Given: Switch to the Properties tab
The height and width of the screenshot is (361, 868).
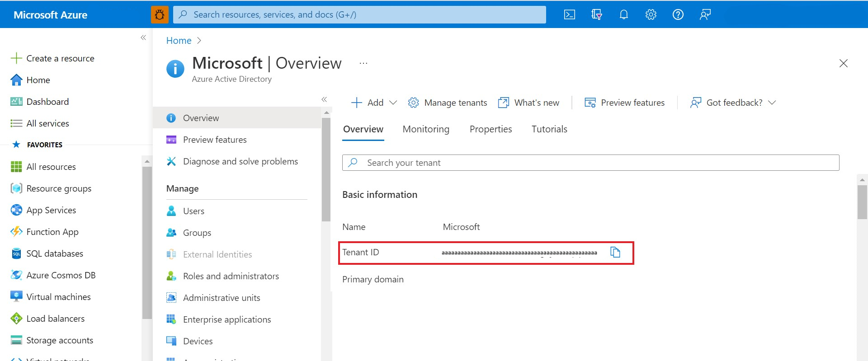Looking at the screenshot, I should (x=491, y=129).
